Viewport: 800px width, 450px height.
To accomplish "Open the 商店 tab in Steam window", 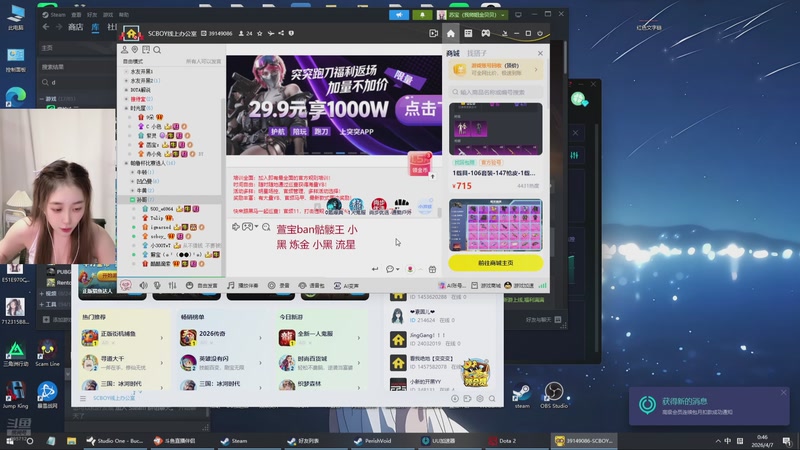I will (76, 27).
